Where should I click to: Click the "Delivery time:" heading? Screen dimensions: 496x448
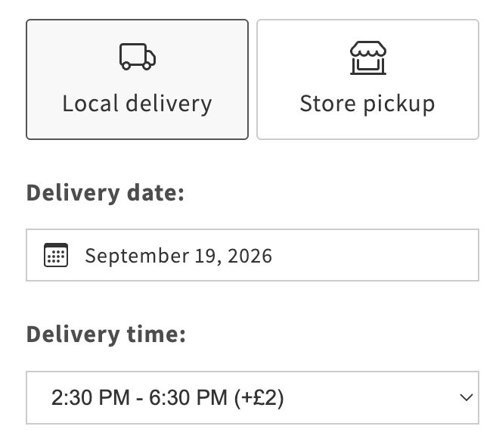tap(107, 334)
